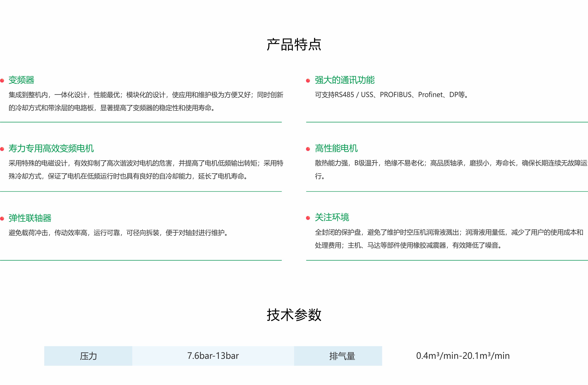Click the 关注环境 heading
The width and height of the screenshot is (588, 385).
332,217
